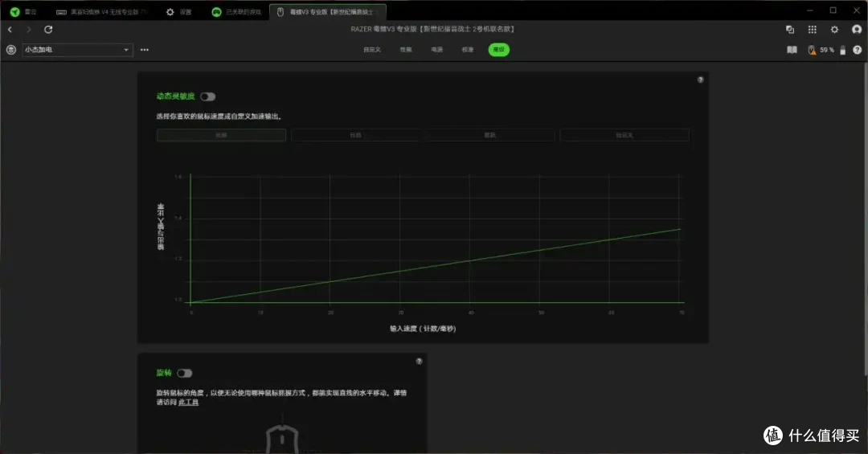Go to the 自定义 sub-tab in top navigation
The image size is (868, 454).
372,50
